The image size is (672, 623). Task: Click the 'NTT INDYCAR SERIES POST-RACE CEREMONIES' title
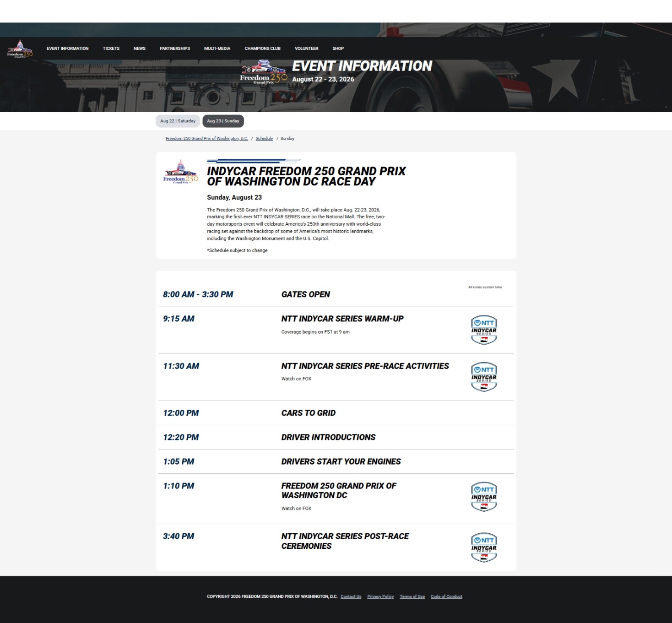coord(345,541)
